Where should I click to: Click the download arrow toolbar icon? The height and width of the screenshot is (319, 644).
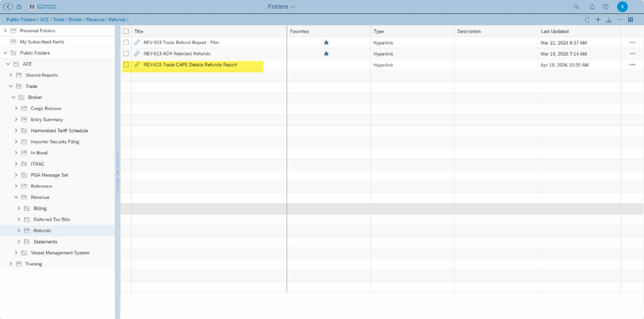click(x=609, y=20)
